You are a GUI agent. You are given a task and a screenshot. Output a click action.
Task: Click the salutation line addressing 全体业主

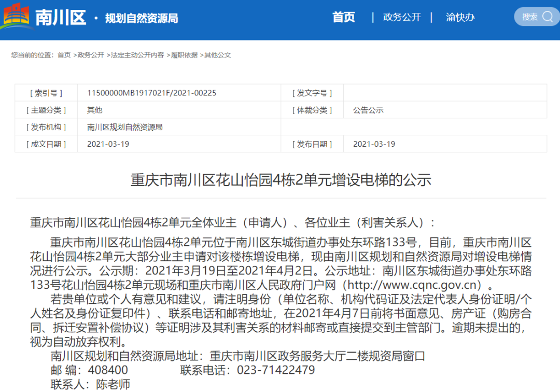coord(232,223)
